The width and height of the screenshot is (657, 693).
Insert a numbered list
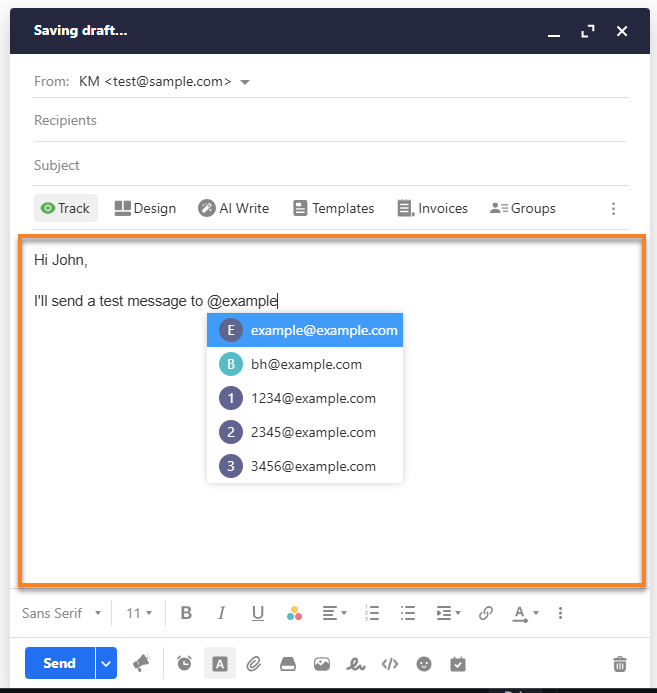pyautogui.click(x=372, y=613)
